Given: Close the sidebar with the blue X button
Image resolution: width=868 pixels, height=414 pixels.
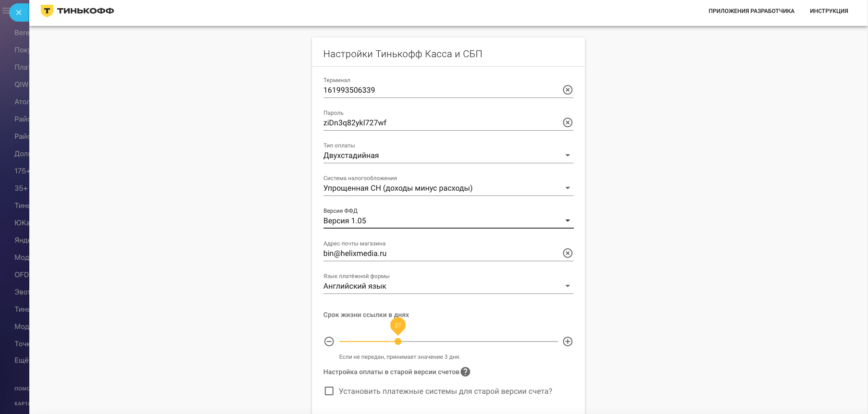Looking at the screenshot, I should pyautogui.click(x=19, y=12).
